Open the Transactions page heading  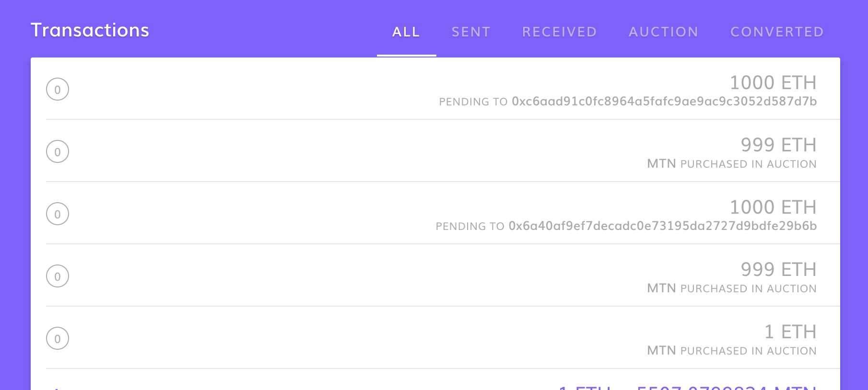pos(90,30)
